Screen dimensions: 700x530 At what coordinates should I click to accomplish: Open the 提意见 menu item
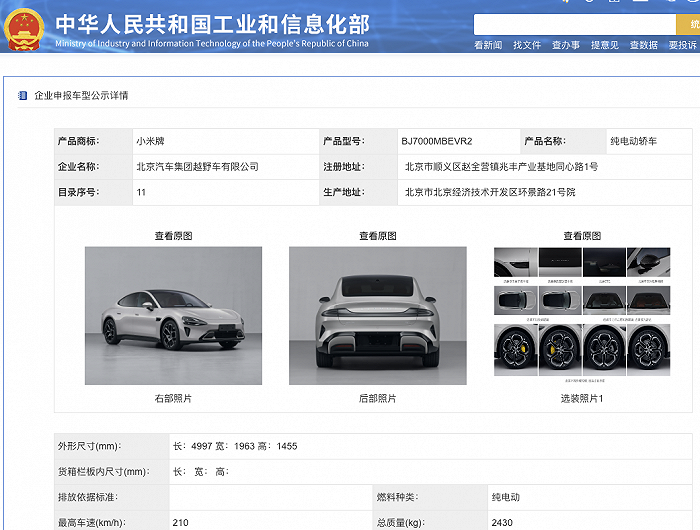point(604,45)
